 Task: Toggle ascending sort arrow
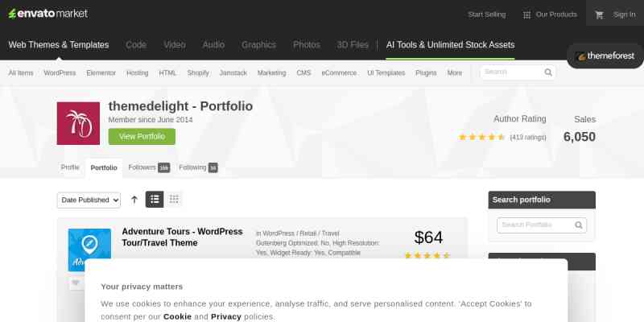[134, 200]
